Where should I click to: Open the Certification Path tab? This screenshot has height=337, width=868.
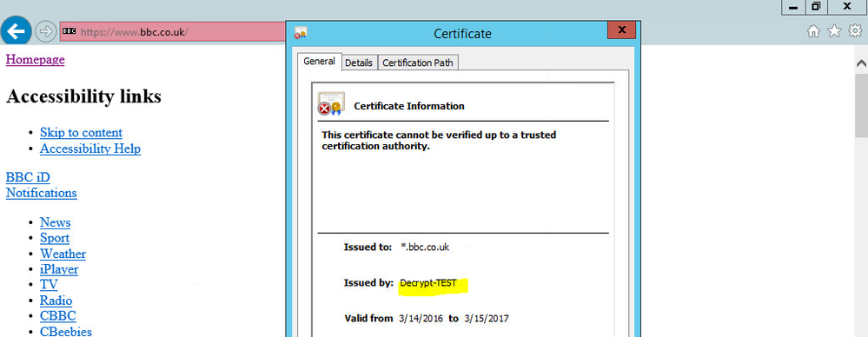(418, 63)
